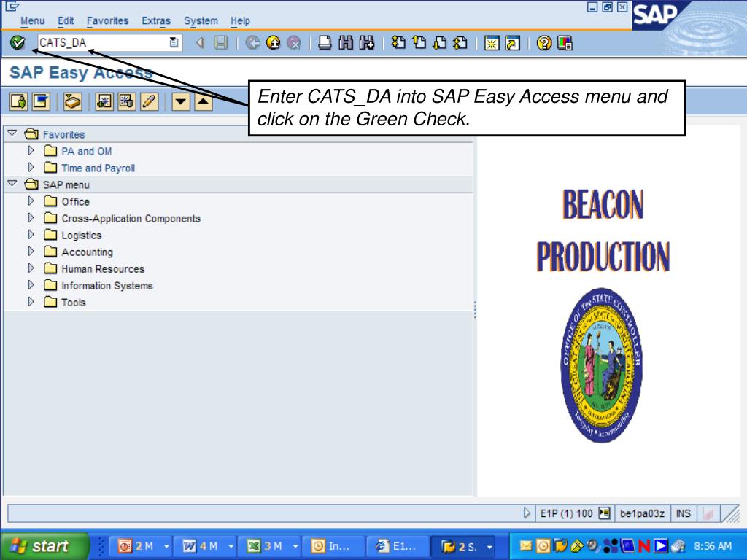747x560 pixels.
Task: Collapse the SAP menu node
Action: point(13,183)
